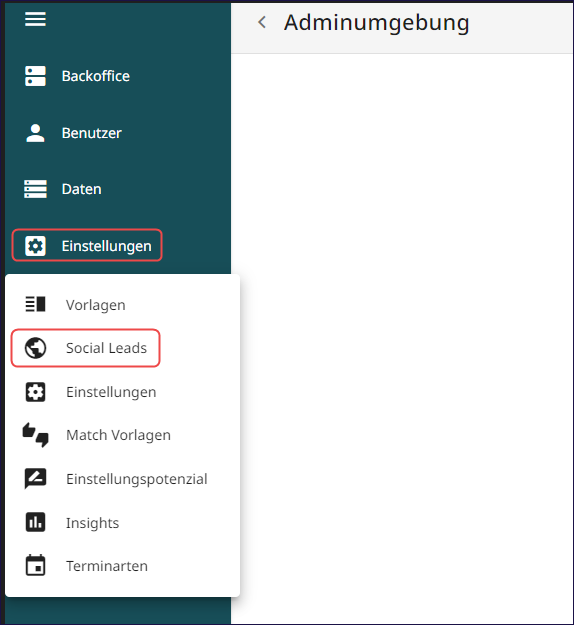Select Social Leads menu entry

tap(106, 348)
